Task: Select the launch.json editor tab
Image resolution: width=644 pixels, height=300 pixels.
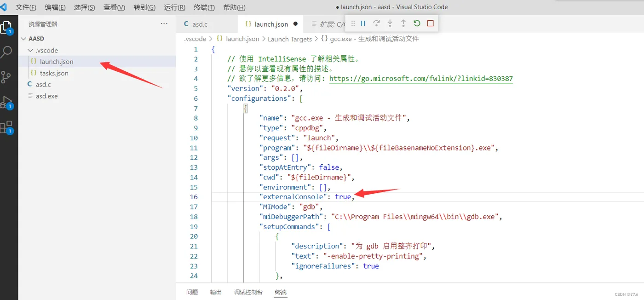Action: click(x=271, y=24)
